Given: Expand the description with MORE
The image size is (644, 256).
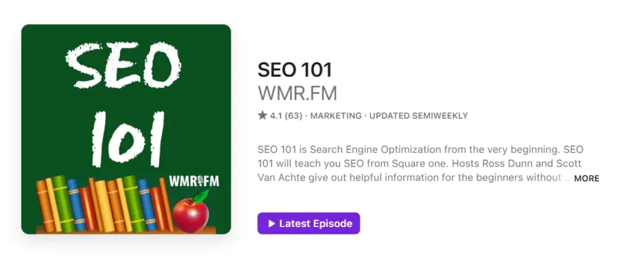Looking at the screenshot, I should (587, 179).
